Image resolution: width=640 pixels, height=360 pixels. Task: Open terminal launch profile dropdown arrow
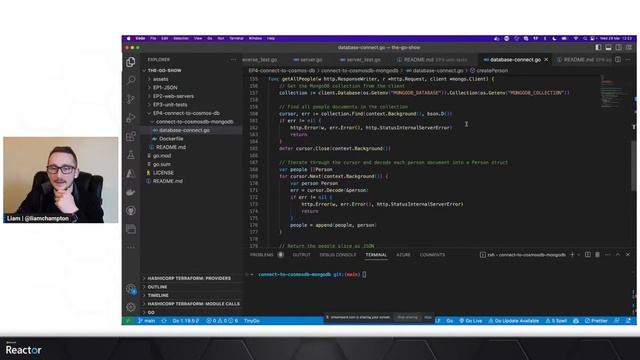[x=579, y=255]
